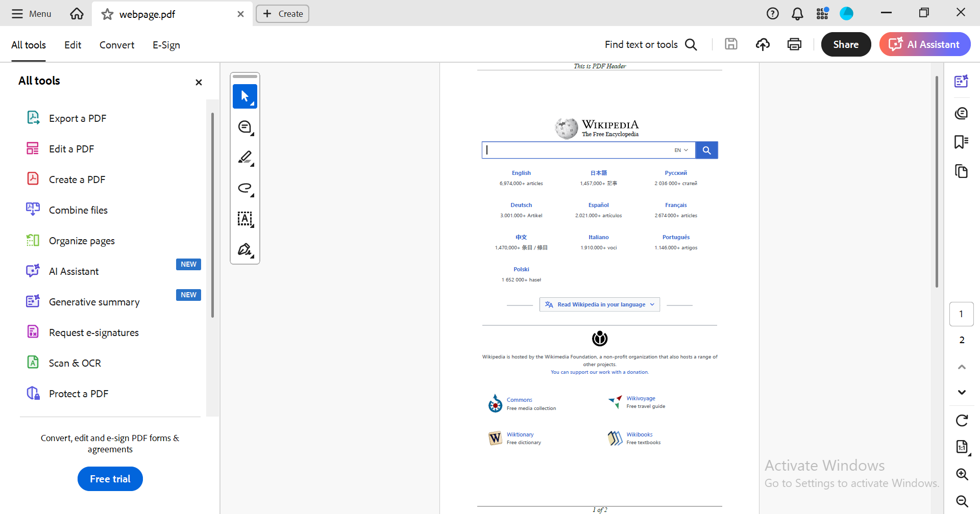Click Find text or tools search
This screenshot has height=514, width=980.
(x=651, y=44)
